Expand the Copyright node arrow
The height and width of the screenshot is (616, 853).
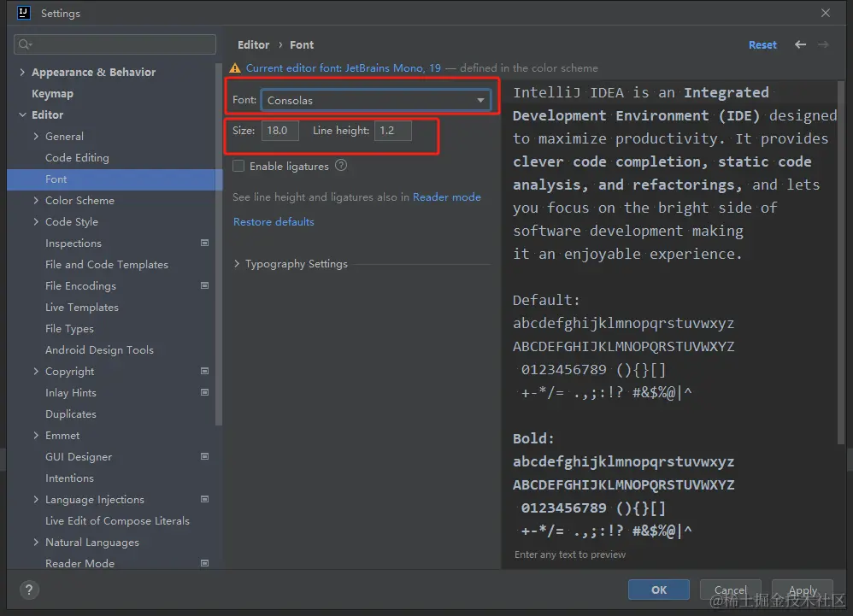pyautogui.click(x=36, y=371)
